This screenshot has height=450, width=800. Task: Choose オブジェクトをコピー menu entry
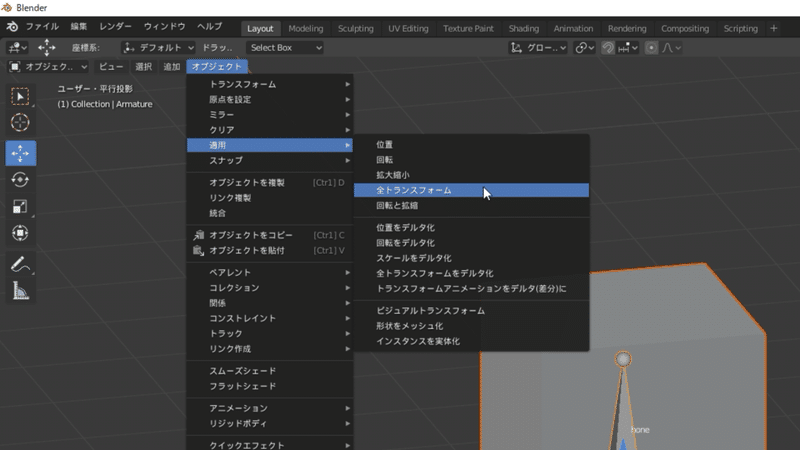[270, 235]
